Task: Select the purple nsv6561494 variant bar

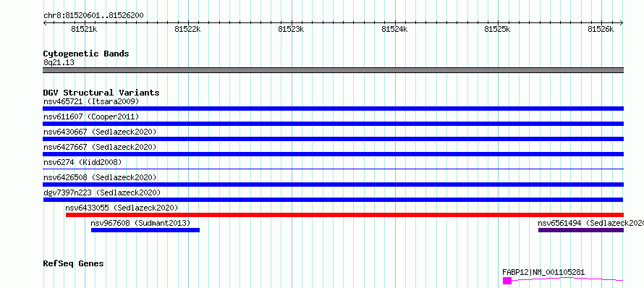Action: click(581, 230)
